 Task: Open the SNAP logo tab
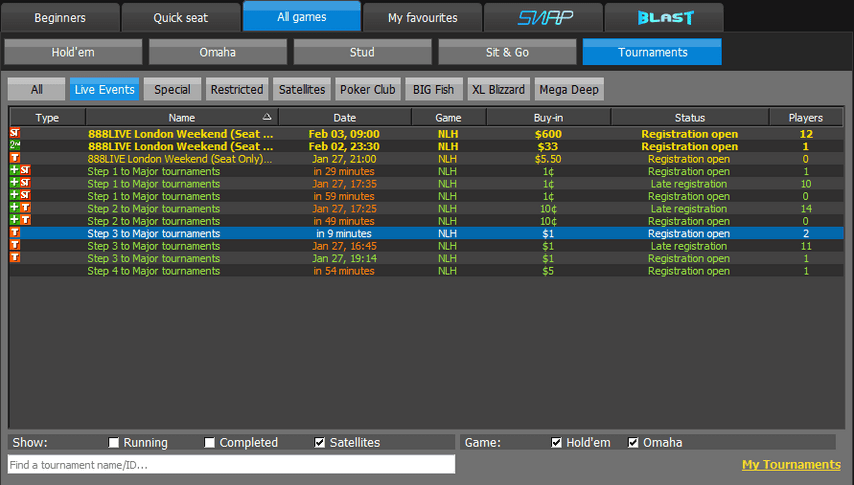tap(544, 17)
